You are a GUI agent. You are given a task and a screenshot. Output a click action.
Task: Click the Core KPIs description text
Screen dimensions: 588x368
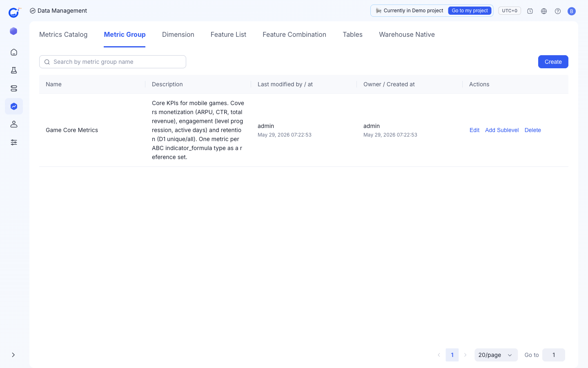point(198,130)
